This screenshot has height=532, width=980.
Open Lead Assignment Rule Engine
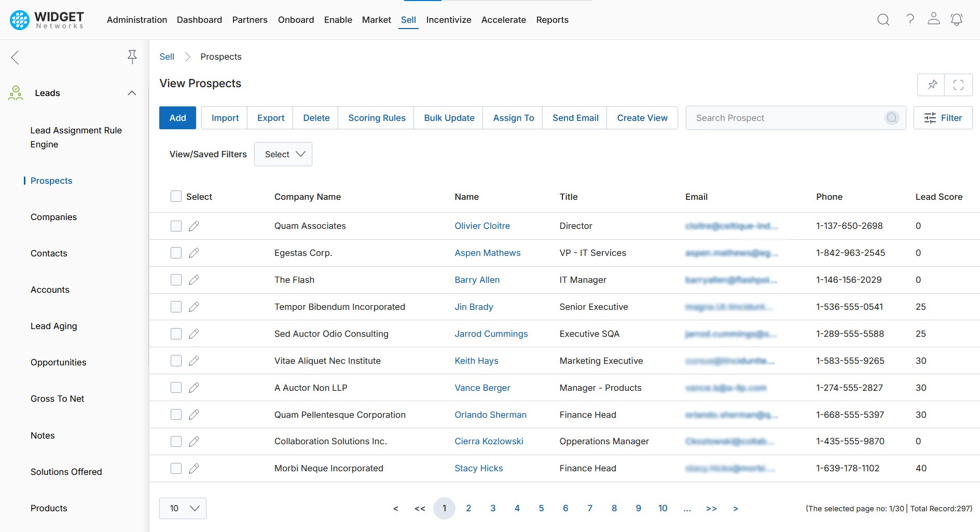(76, 137)
